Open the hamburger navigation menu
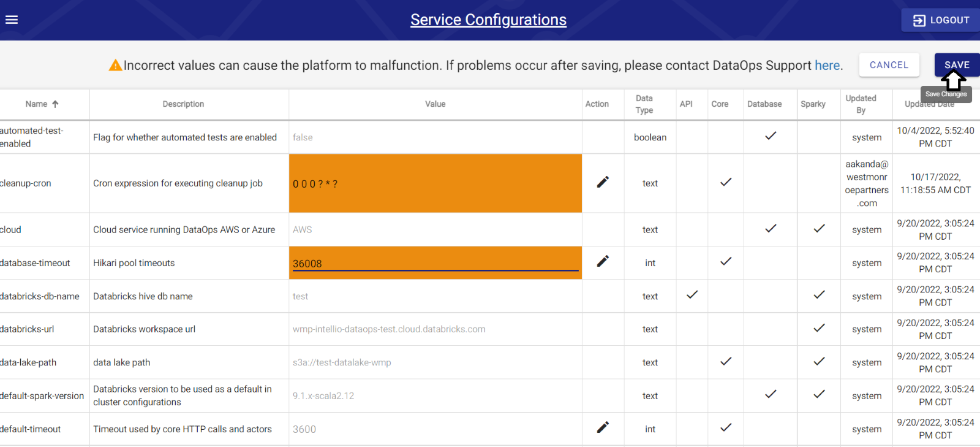The height and width of the screenshot is (447, 980). pos(12,20)
